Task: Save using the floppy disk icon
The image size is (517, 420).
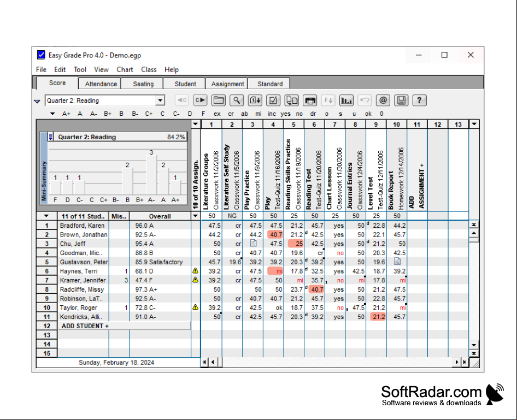Action: pos(401,100)
